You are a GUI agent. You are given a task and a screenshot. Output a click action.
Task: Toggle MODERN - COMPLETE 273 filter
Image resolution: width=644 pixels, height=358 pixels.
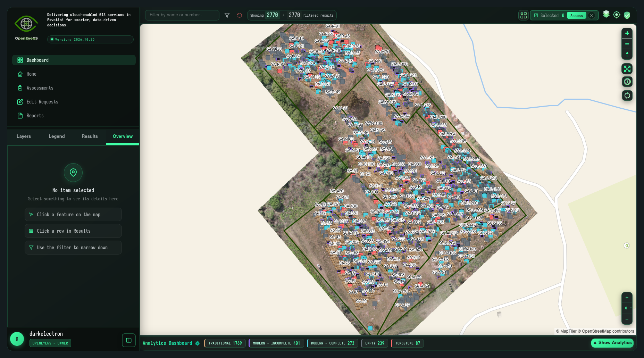pyautogui.click(x=333, y=343)
